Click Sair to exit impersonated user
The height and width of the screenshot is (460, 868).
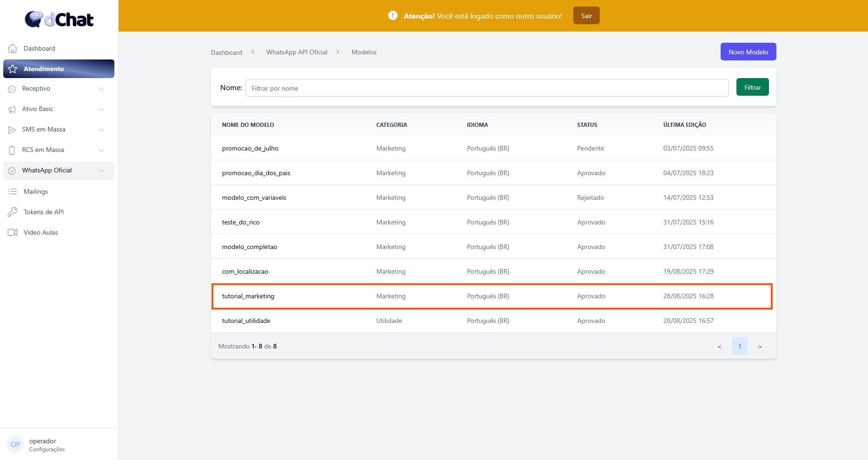point(586,16)
